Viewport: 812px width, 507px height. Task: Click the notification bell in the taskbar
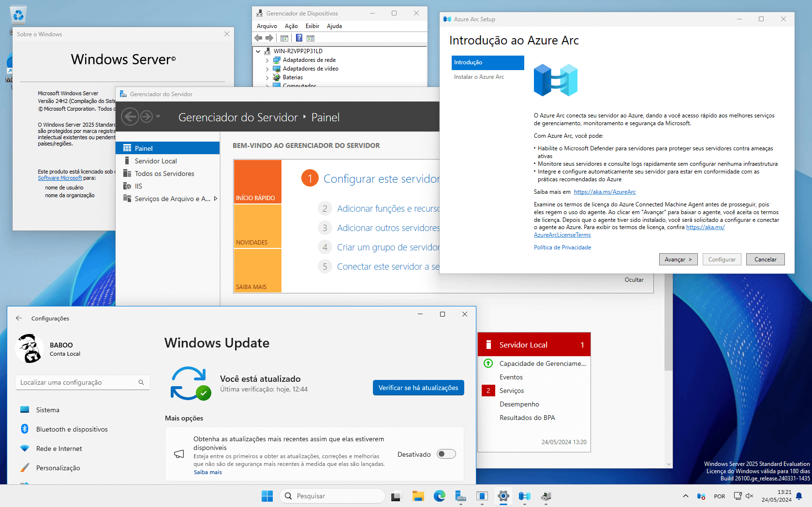(x=799, y=496)
